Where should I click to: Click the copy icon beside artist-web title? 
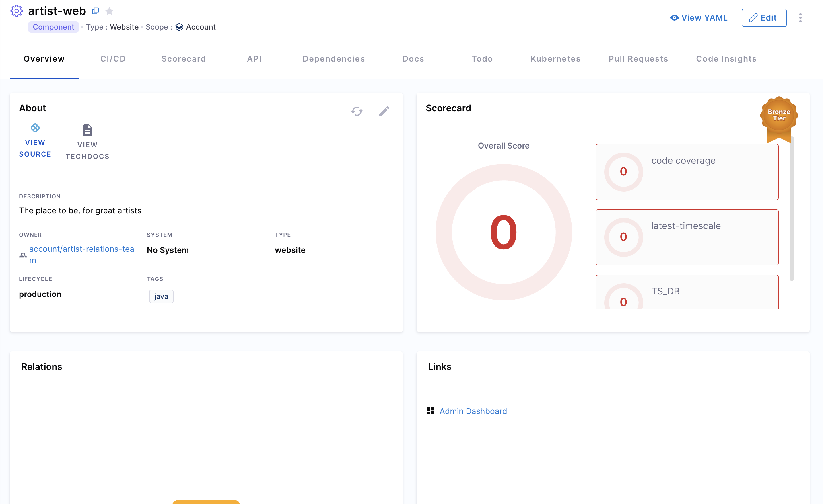[x=96, y=11]
